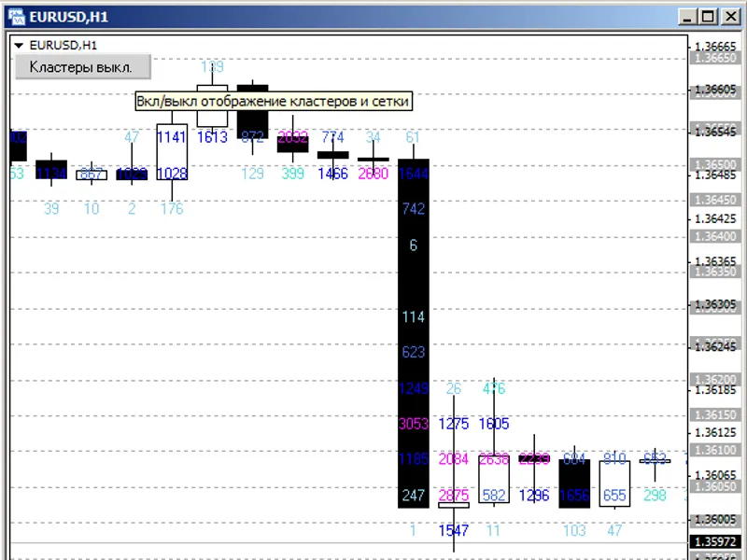Click the price axis label 1.36665
The width and height of the screenshot is (747, 560).
pyautogui.click(x=715, y=47)
